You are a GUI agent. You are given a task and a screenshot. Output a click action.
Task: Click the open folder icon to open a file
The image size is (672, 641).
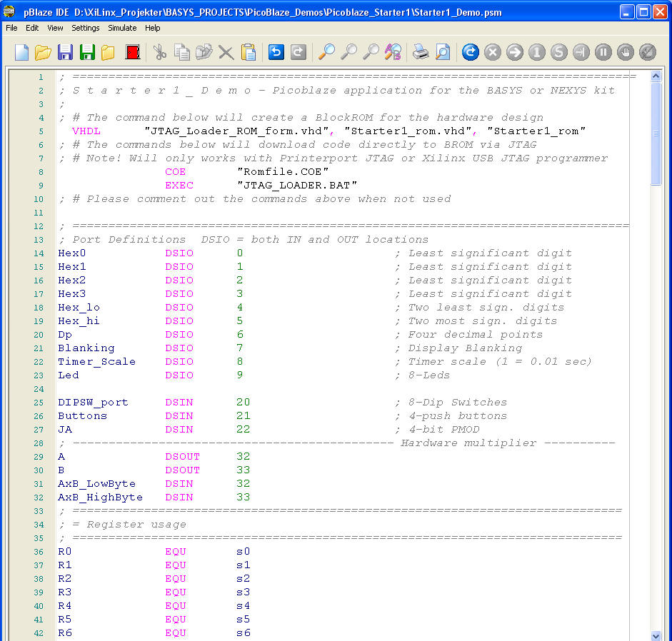(x=43, y=52)
